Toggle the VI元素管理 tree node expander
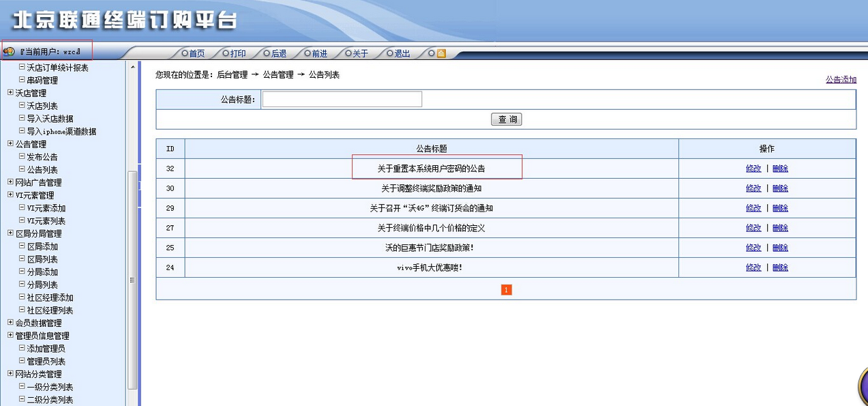This screenshot has width=868, height=406. (10, 194)
